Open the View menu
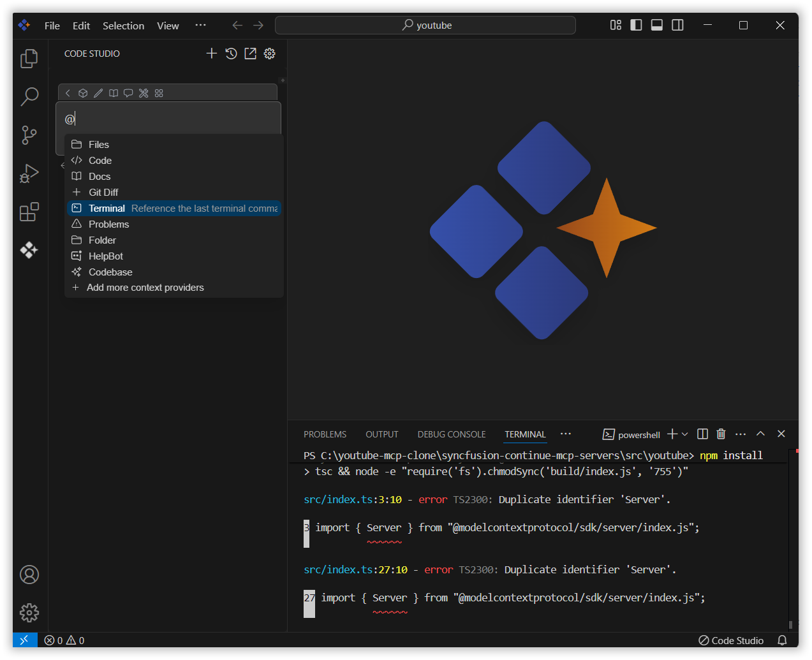The width and height of the screenshot is (812, 660). [168, 26]
